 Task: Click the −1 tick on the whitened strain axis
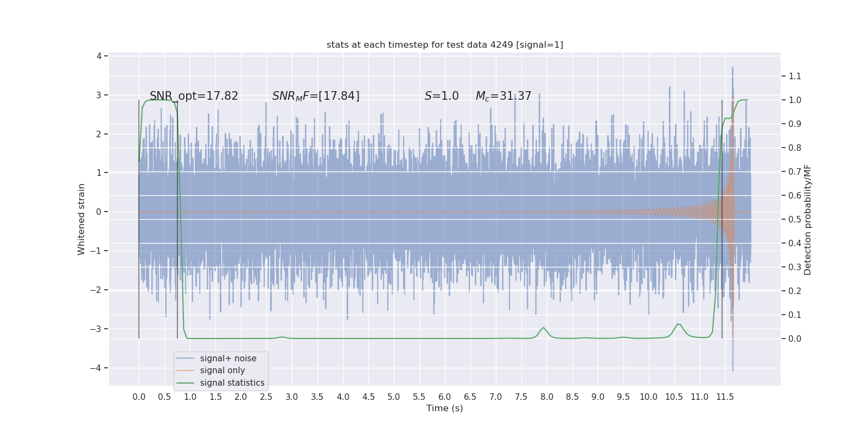pos(95,251)
